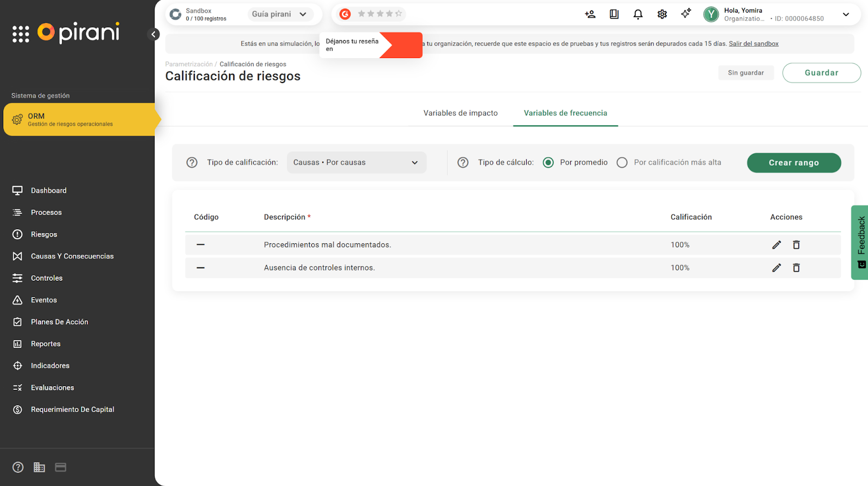Open the apps grid menu icon

[21, 34]
